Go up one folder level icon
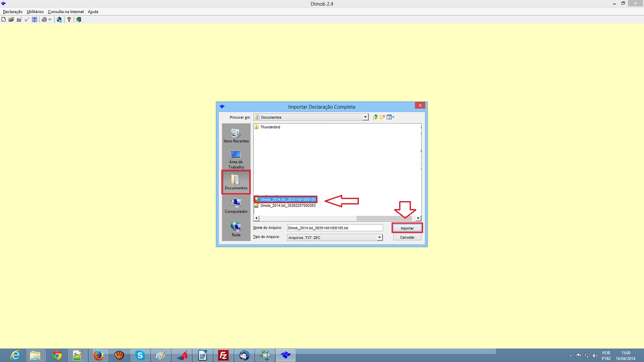The height and width of the screenshot is (362, 644). pyautogui.click(x=375, y=117)
